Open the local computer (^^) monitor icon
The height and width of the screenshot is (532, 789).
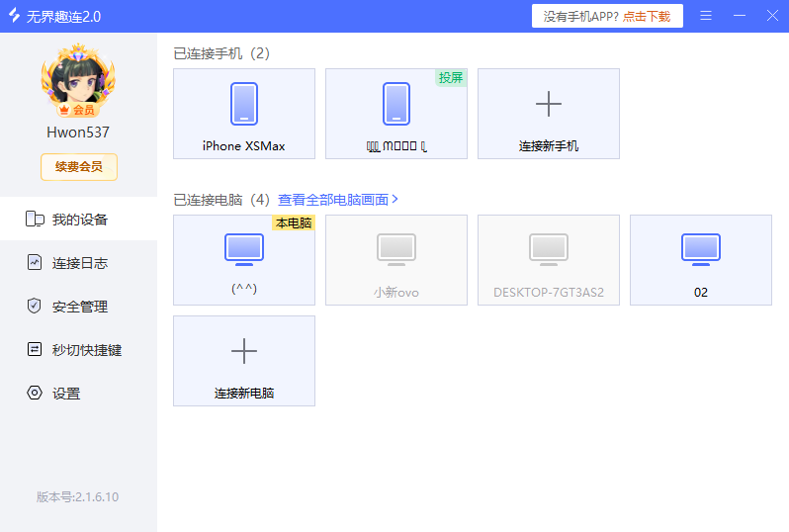point(244,250)
